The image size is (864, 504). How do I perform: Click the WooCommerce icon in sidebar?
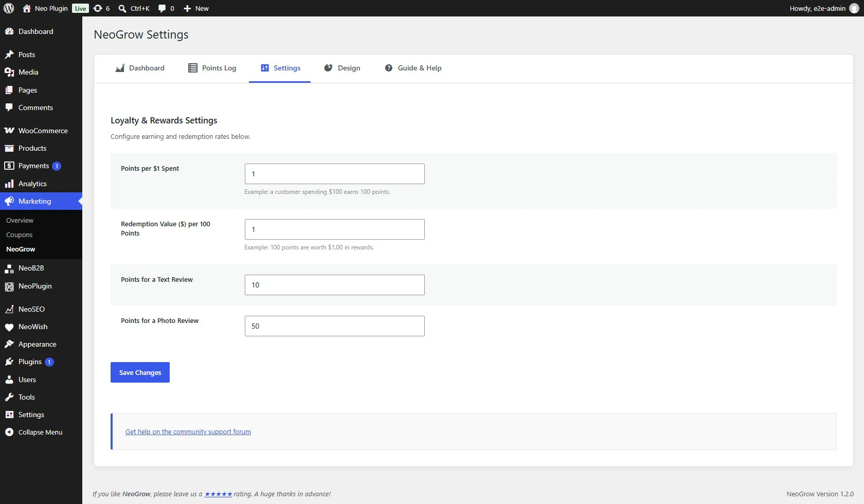coord(9,131)
